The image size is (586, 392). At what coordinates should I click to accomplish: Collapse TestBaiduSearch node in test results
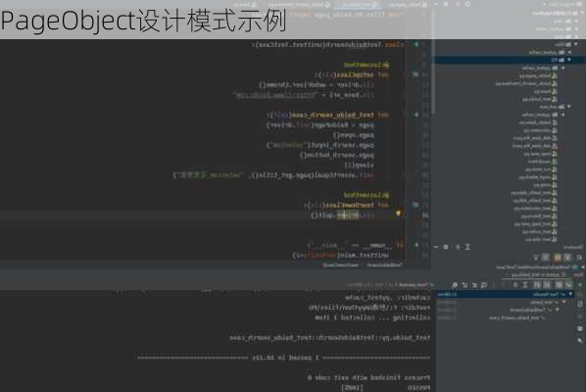click(558, 310)
